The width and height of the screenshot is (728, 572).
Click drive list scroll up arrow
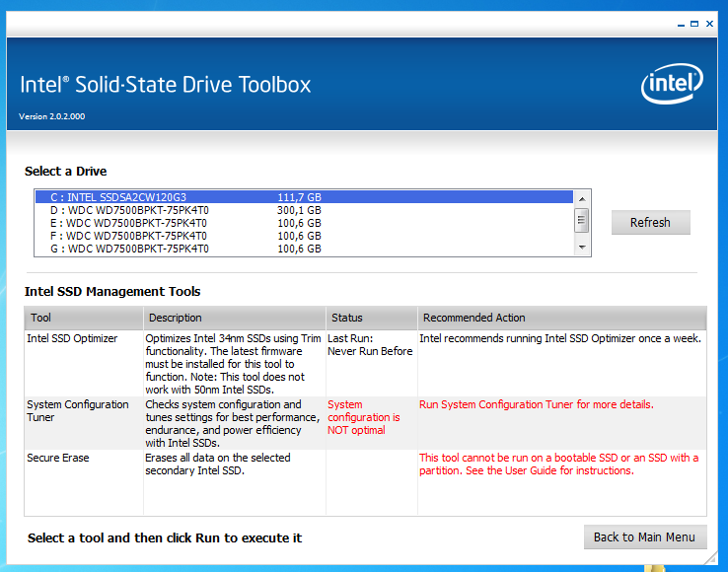pos(582,198)
